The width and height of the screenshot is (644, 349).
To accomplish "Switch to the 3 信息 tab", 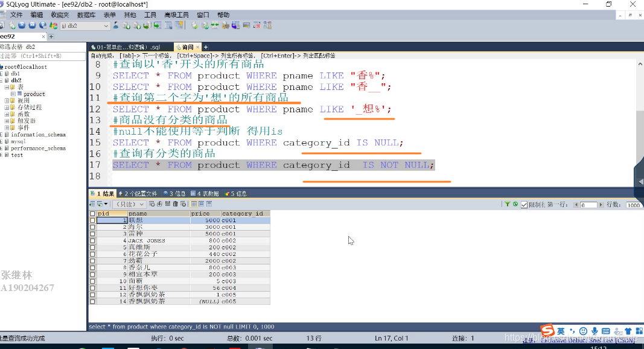I will click(174, 194).
